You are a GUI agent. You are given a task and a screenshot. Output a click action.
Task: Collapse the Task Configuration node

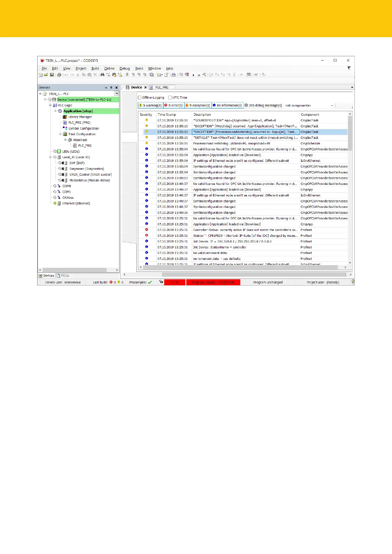[60, 134]
